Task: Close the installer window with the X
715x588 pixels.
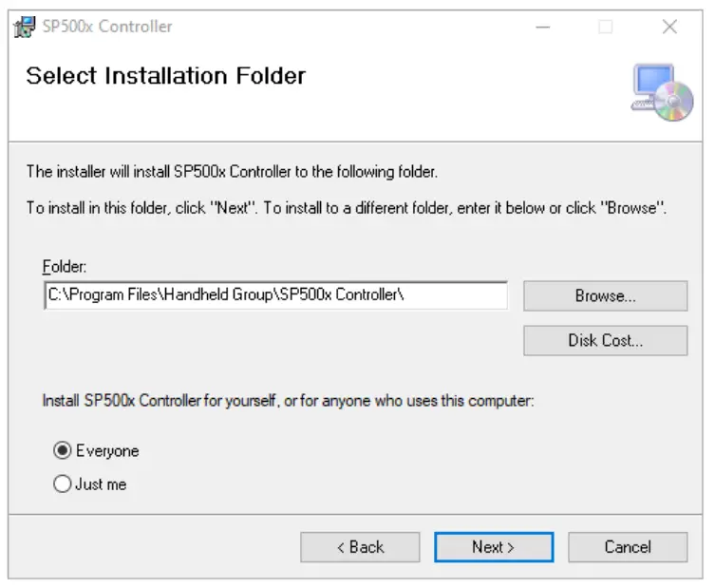Action: tap(669, 28)
